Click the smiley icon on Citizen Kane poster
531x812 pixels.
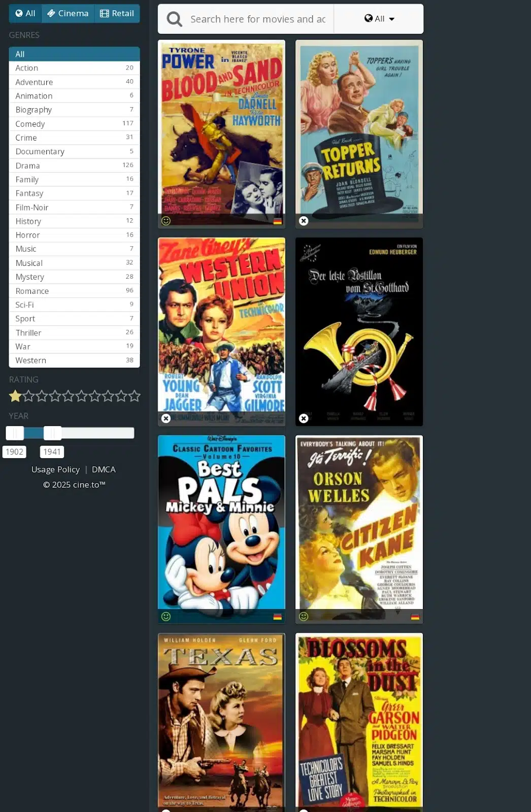pyautogui.click(x=304, y=616)
